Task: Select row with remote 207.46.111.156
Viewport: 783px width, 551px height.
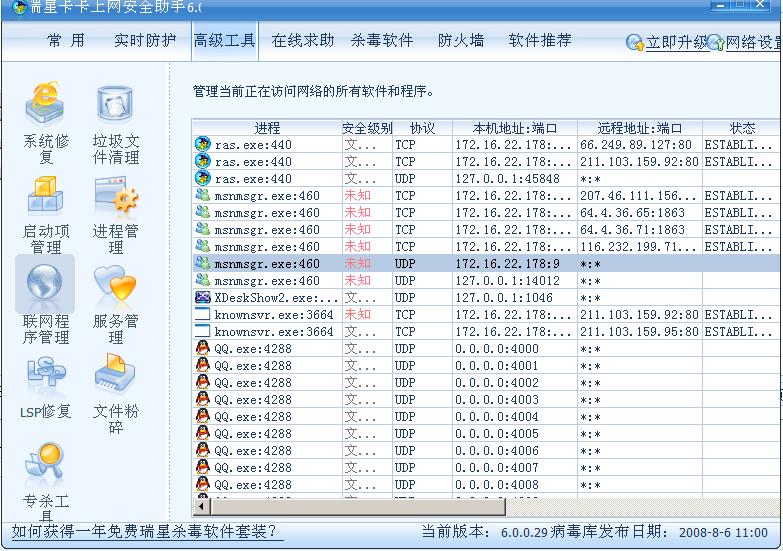Action: [x=486, y=195]
